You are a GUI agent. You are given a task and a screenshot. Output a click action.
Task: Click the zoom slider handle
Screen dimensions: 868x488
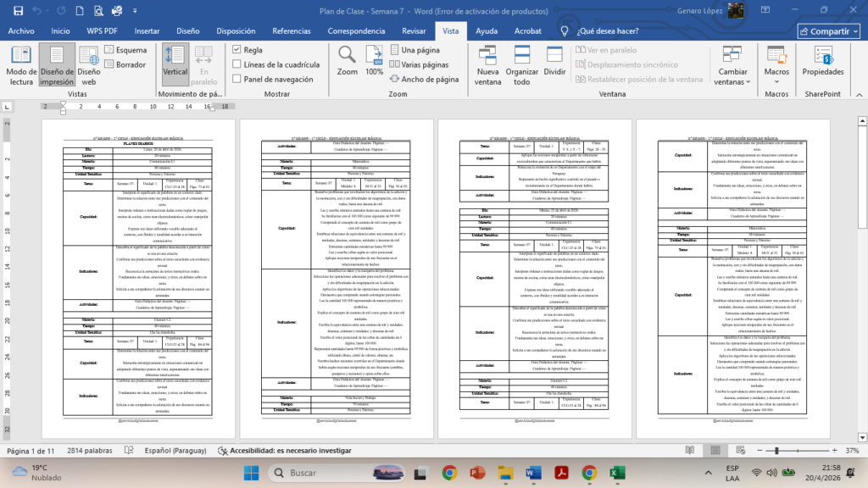pos(776,451)
